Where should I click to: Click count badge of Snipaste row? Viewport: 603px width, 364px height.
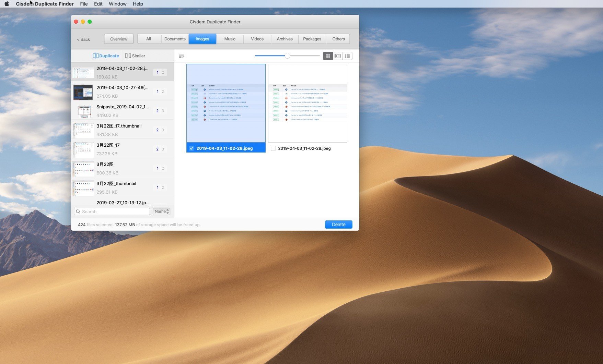(160, 111)
